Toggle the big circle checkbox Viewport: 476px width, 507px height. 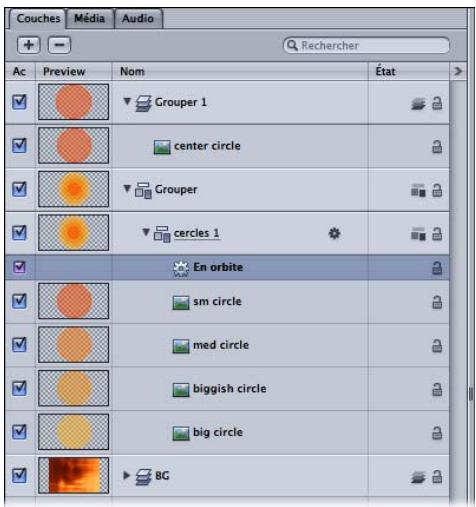click(x=19, y=432)
